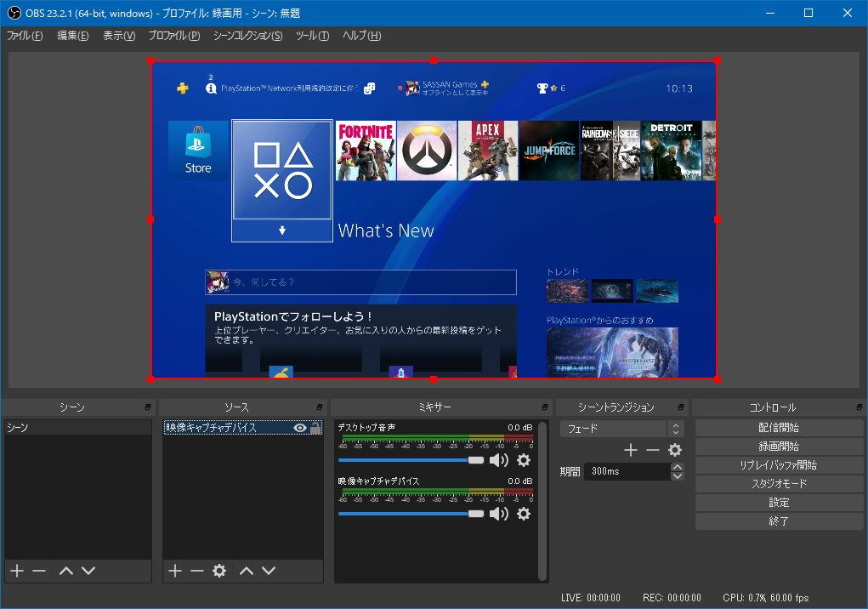Click the What's New tile in preview
868x609 pixels.
(x=281, y=180)
